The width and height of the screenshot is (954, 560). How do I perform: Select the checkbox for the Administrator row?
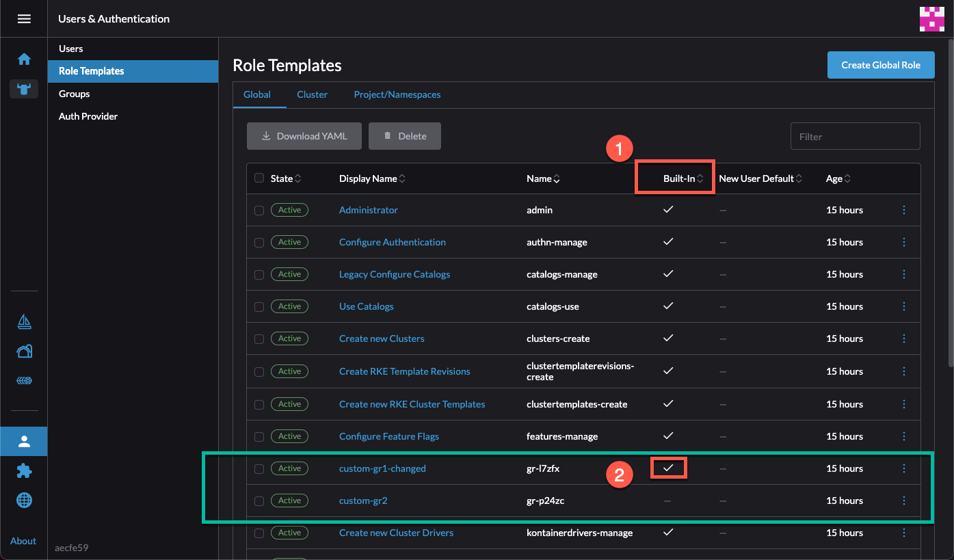259,210
